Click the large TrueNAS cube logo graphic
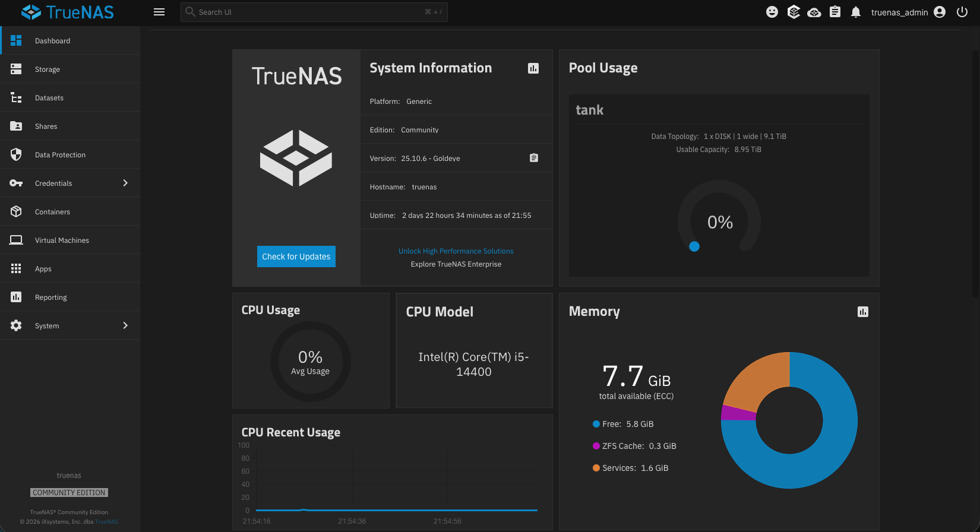 (x=296, y=158)
